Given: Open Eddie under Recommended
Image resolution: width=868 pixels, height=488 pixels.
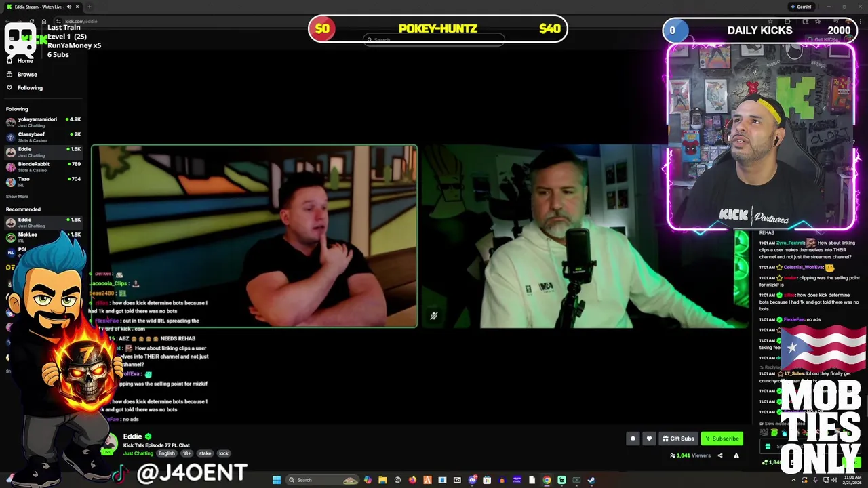Looking at the screenshot, I should point(43,222).
